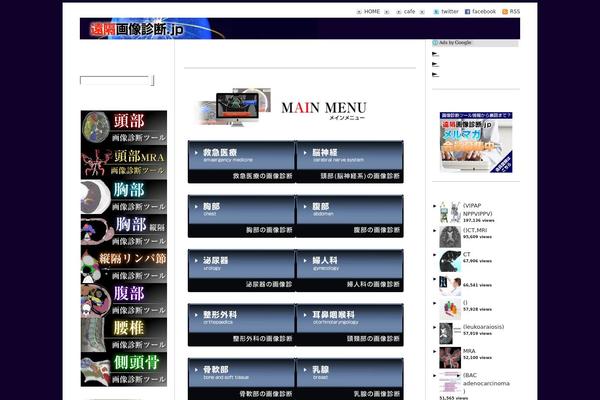Open 縦隔リンパ節 画像診断ツール banner
The height and width of the screenshot is (400, 600).
(124, 266)
